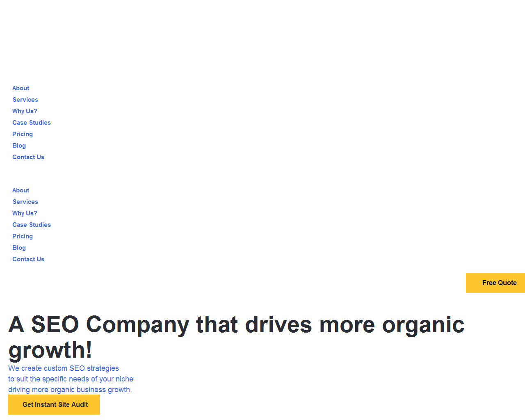Open Contact Us in the first navigation list
The image size is (525, 420).
point(28,157)
